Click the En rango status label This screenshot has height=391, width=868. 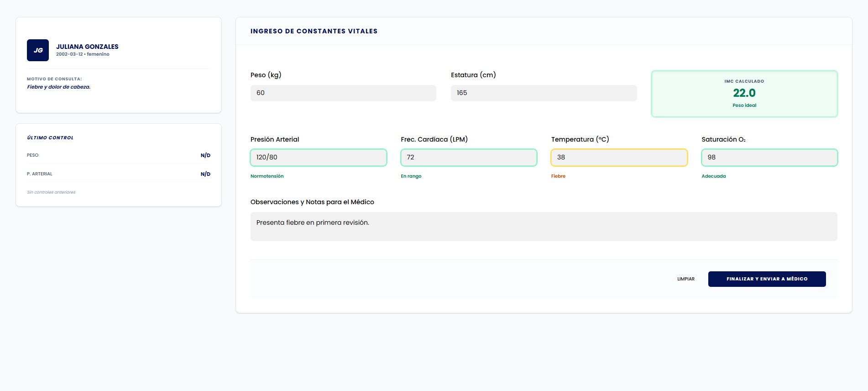[411, 176]
